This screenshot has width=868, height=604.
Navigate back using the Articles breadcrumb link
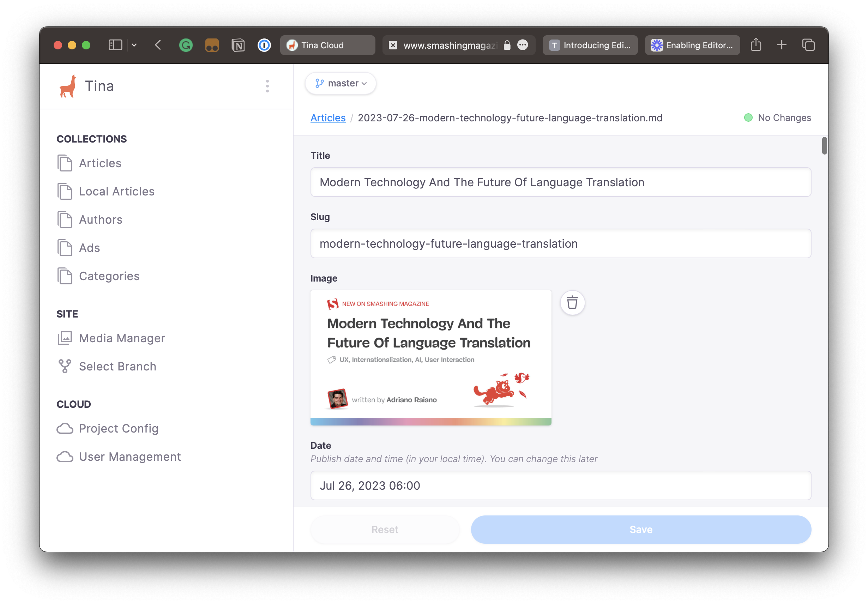327,117
